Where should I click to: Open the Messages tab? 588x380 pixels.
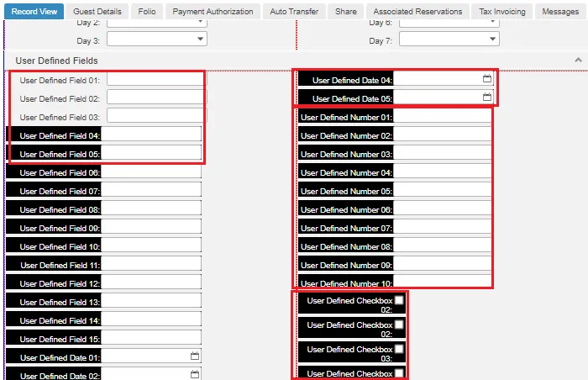click(x=560, y=12)
